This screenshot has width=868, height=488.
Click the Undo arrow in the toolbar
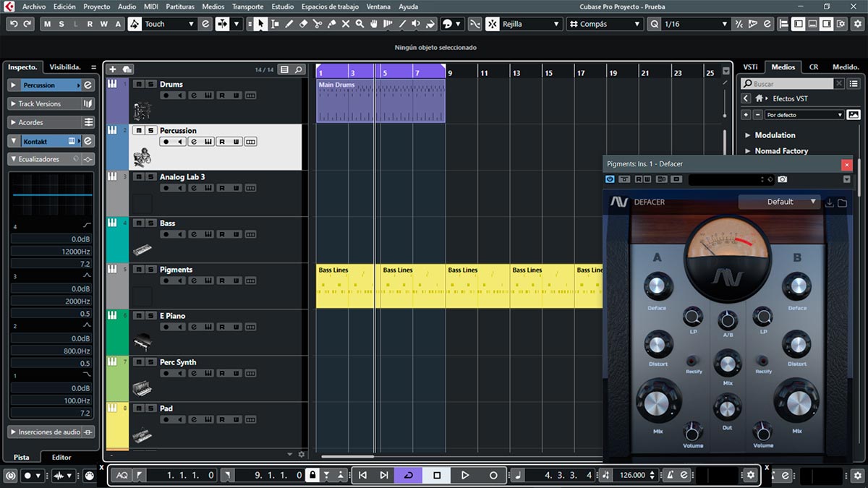click(13, 24)
